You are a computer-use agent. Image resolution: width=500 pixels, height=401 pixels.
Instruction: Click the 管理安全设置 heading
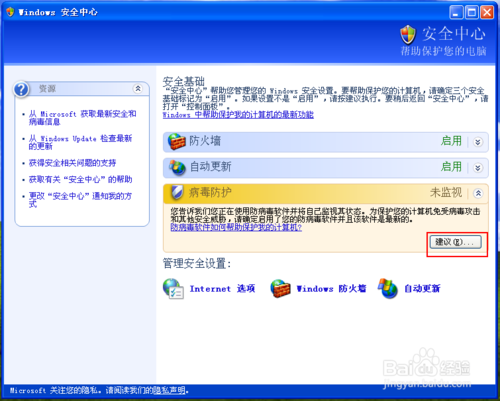point(197,264)
